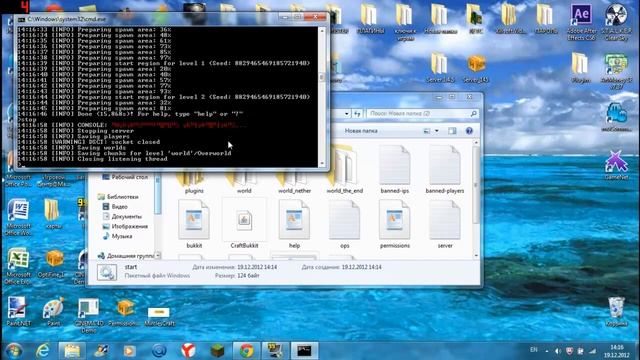Open the GameNet desktop shortcut
Image resolution: width=640 pixels, height=360 pixels.
(x=616, y=165)
